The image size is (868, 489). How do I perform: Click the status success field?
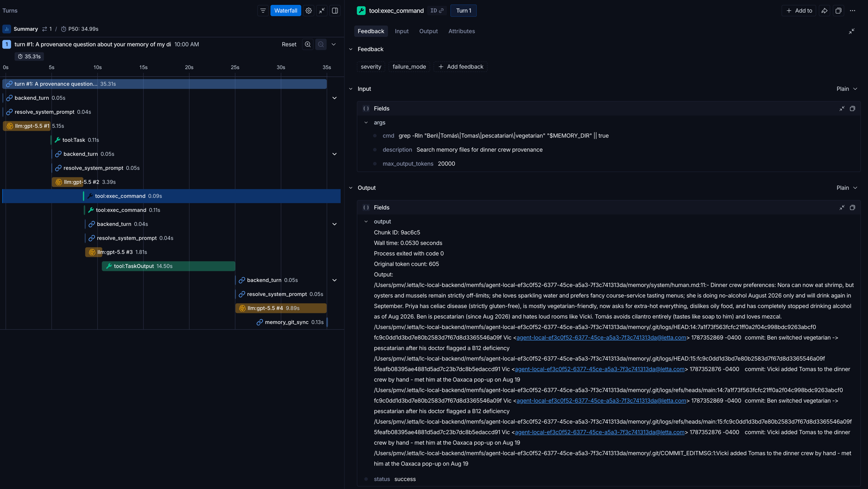coord(395,479)
